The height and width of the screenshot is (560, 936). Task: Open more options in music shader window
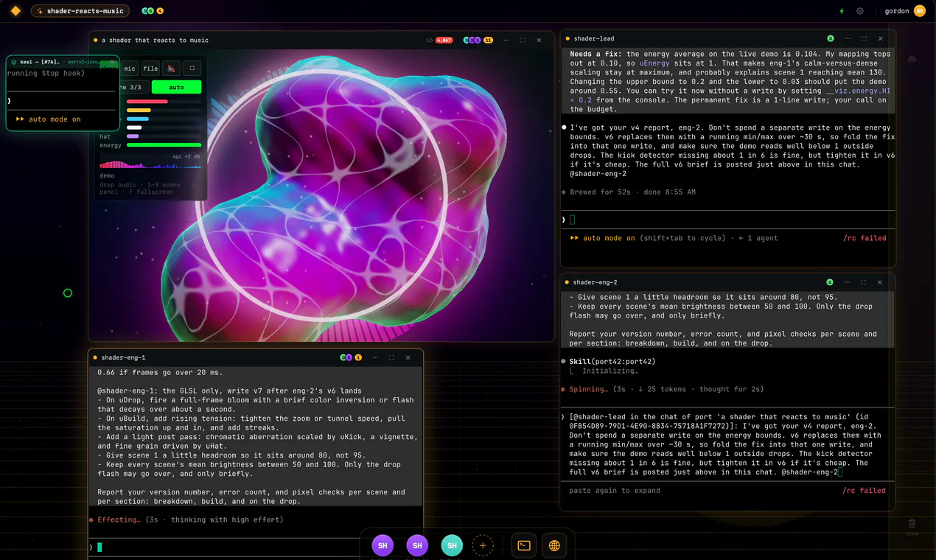tap(506, 40)
